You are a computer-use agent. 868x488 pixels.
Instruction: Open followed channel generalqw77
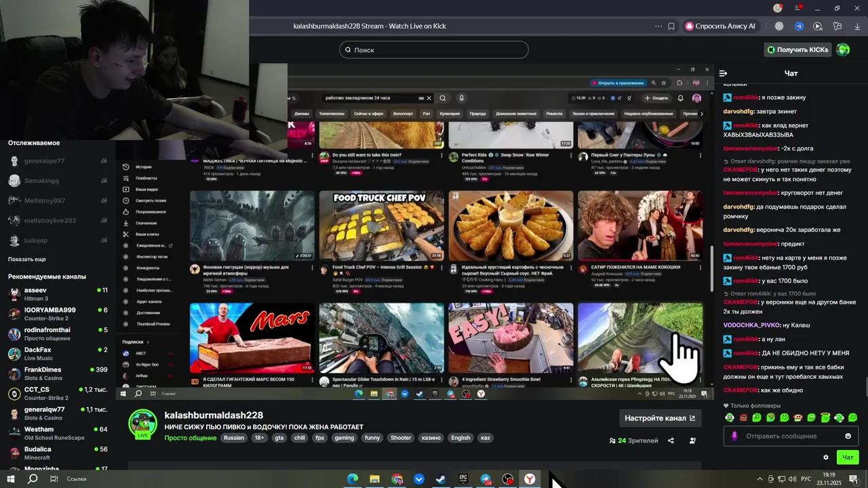click(x=58, y=161)
